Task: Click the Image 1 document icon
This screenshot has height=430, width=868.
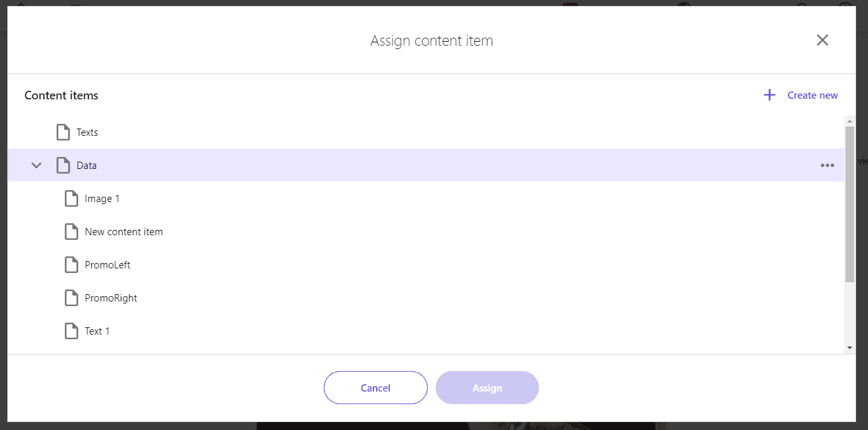Action: 71,198
